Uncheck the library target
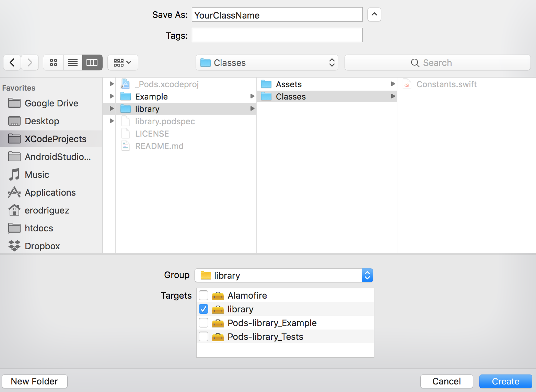Image resolution: width=536 pixels, height=392 pixels. click(x=203, y=309)
